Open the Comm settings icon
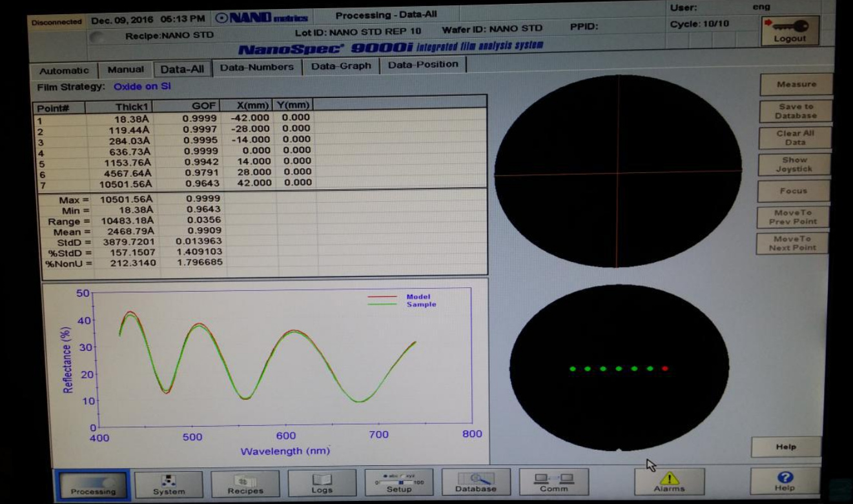This screenshot has height=504, width=853. [x=553, y=482]
